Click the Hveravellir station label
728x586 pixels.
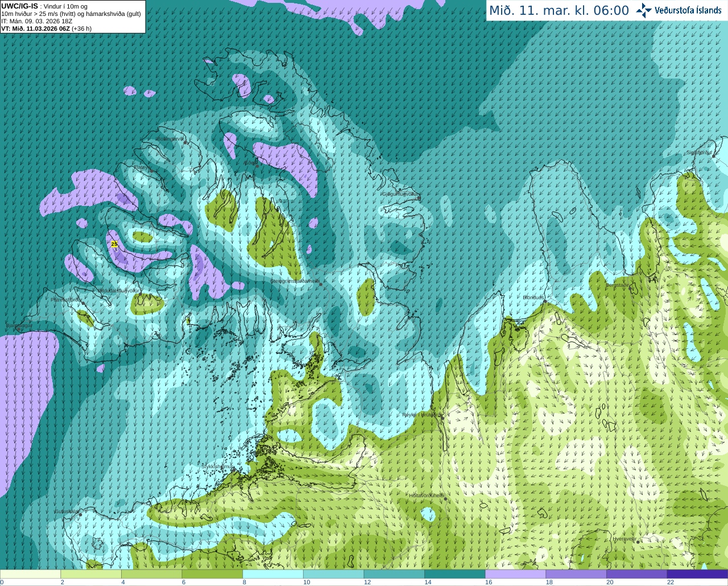click(x=624, y=539)
